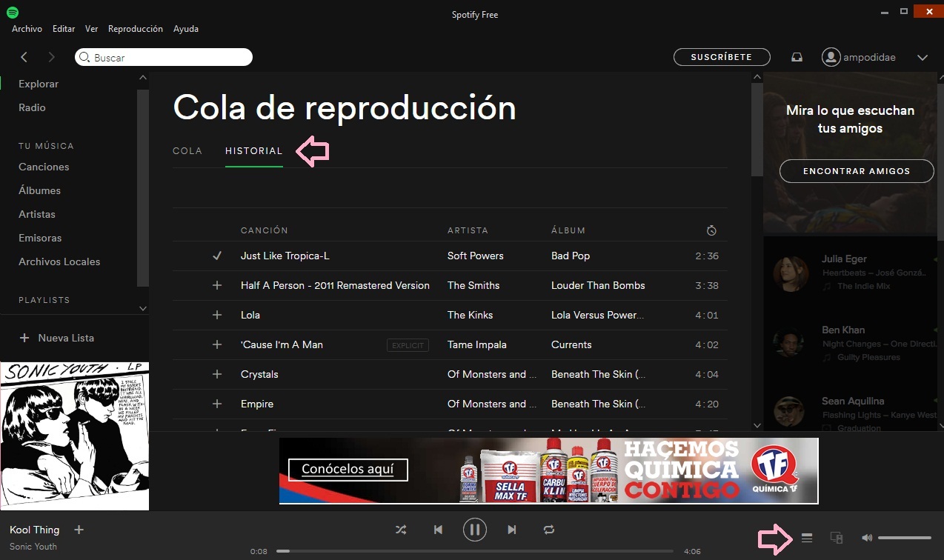Focus the Buscar search field
The height and width of the screenshot is (560, 944).
point(164,57)
